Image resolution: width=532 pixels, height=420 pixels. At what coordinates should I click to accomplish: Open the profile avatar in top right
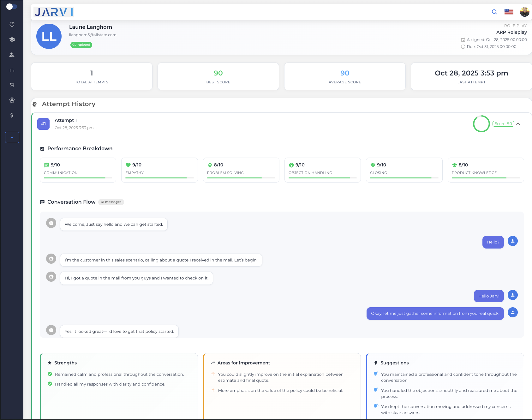525,12
